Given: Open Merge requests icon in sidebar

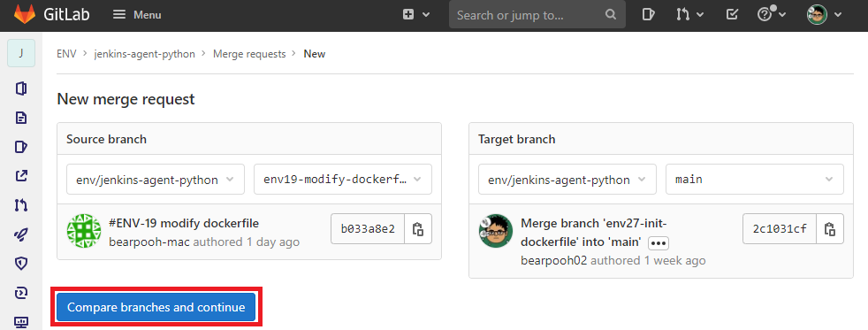Looking at the screenshot, I should click(21, 205).
